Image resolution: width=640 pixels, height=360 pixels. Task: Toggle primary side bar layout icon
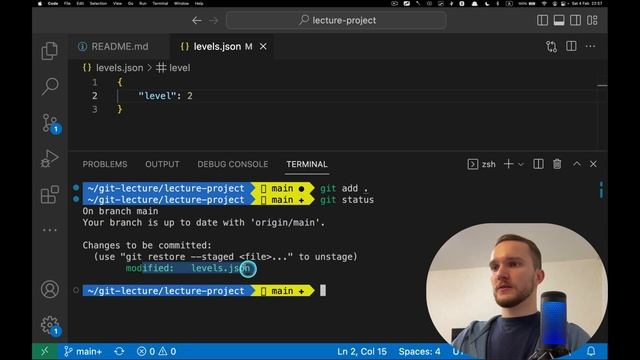click(542, 20)
